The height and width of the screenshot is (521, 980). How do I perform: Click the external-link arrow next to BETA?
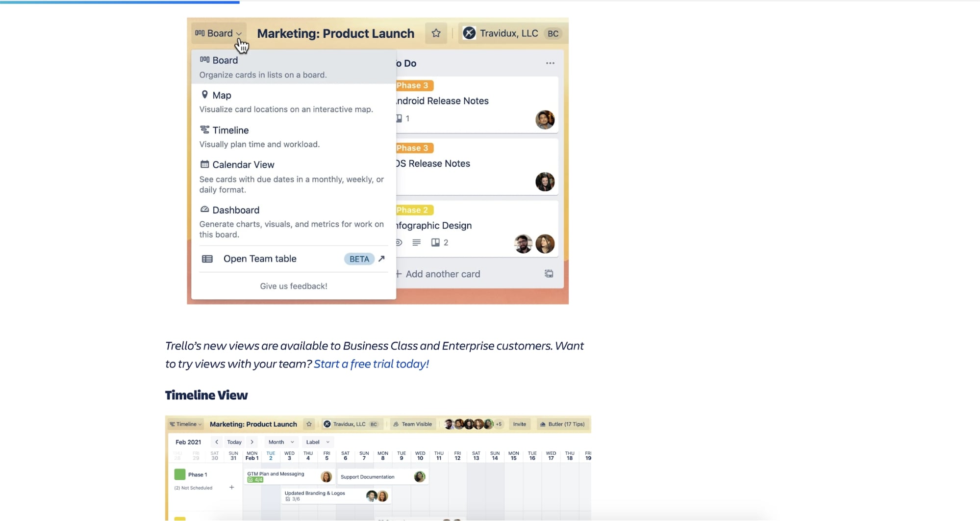[x=381, y=259]
